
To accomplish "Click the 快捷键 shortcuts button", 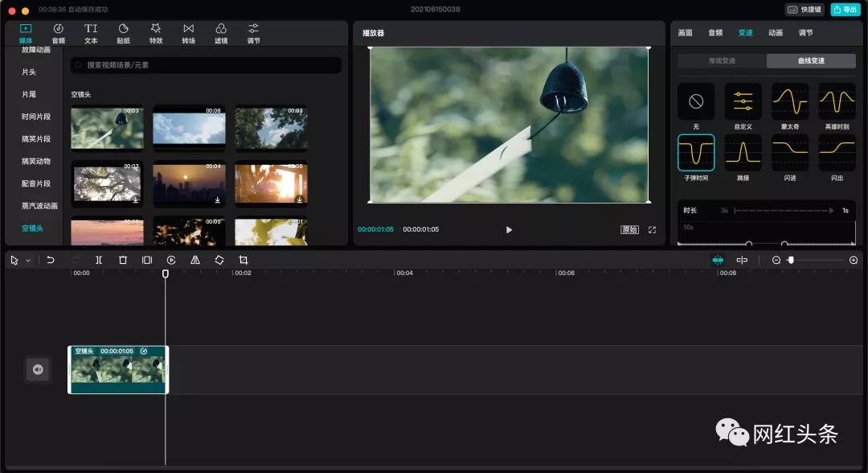I will (805, 10).
